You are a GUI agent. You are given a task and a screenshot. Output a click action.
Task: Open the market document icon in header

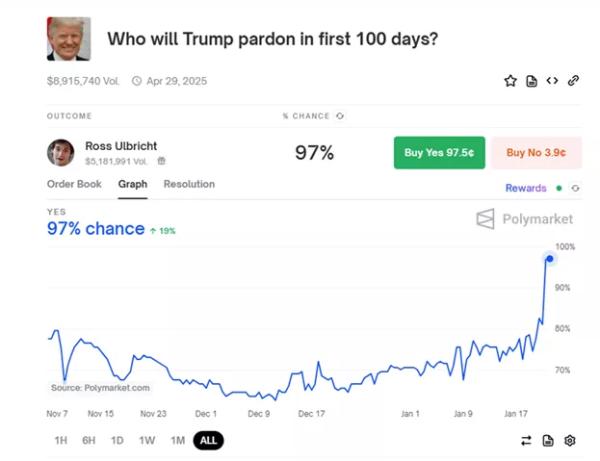click(x=531, y=81)
